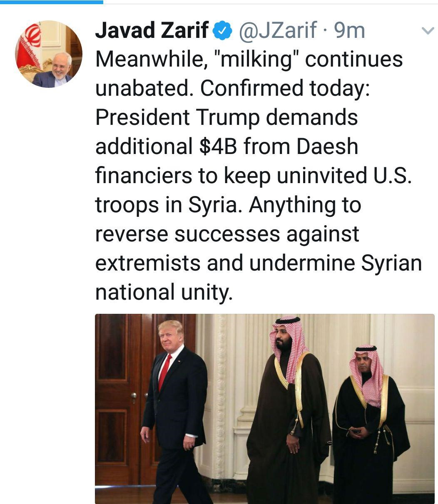This screenshot has width=438, height=504.
Task: Click the blue verified badge
Action: (222, 31)
